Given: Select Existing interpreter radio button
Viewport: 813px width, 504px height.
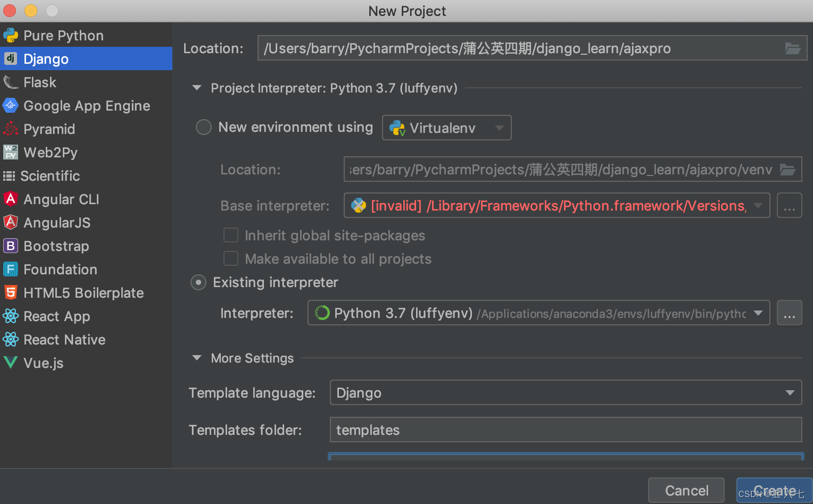Looking at the screenshot, I should click(198, 282).
